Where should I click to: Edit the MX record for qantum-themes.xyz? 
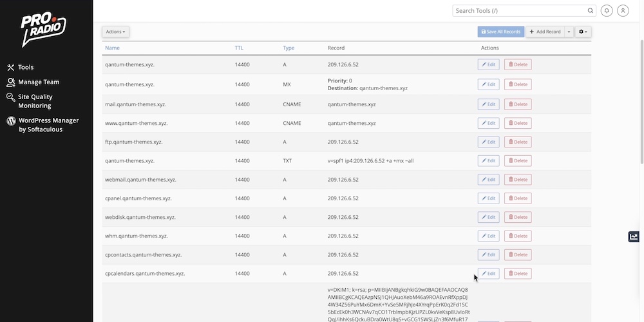(488, 84)
